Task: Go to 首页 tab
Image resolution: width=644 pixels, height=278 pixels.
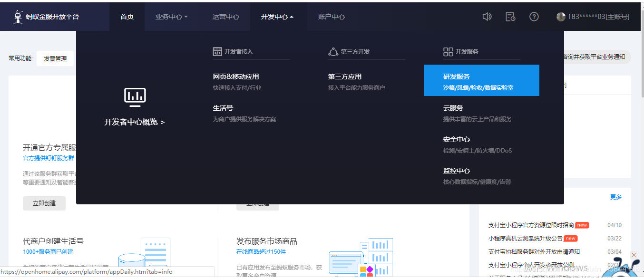Action: click(x=127, y=17)
